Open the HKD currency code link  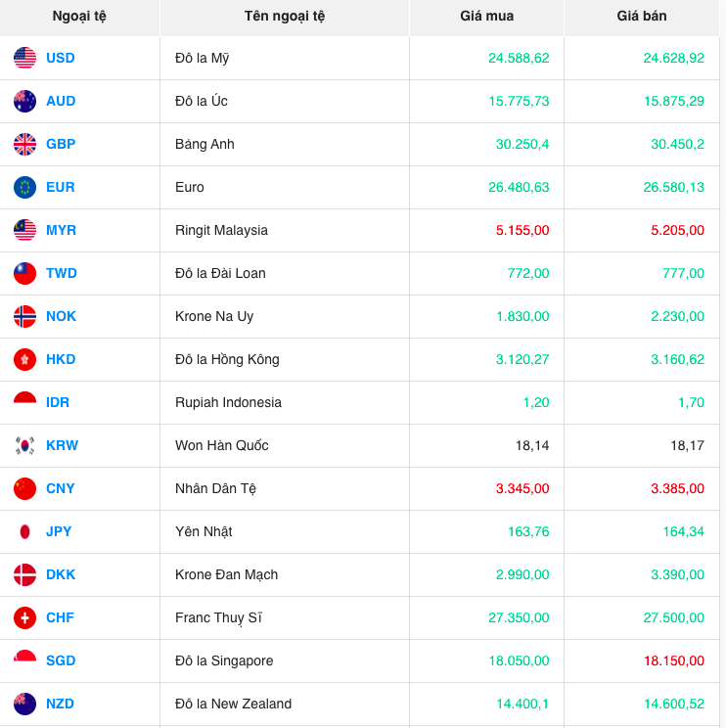(61, 359)
